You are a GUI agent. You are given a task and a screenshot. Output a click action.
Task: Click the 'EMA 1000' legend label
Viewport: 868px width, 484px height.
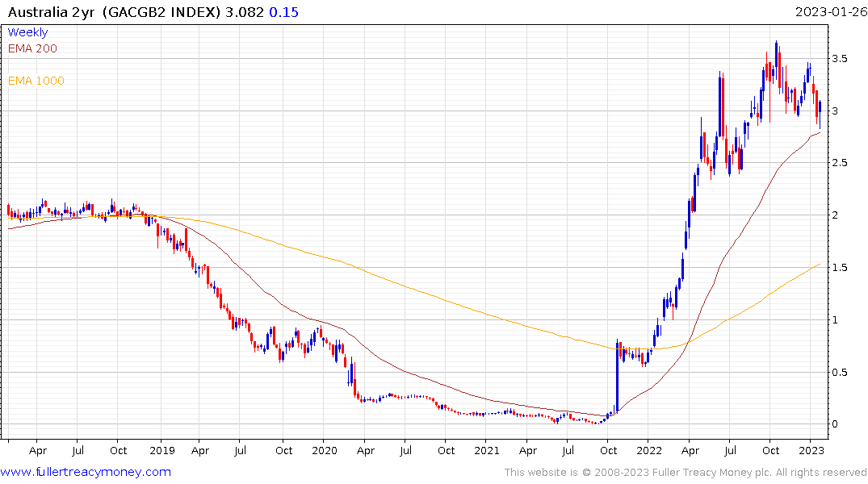tap(36, 81)
